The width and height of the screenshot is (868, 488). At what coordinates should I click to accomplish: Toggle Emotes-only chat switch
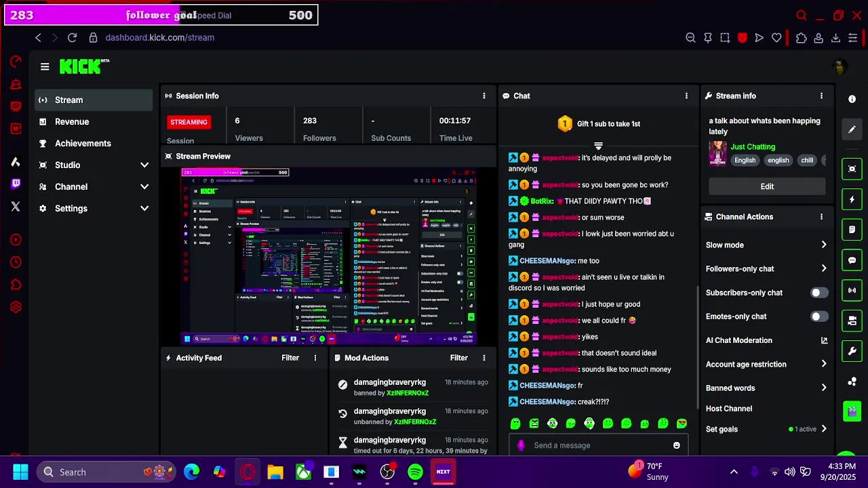[819, 317]
